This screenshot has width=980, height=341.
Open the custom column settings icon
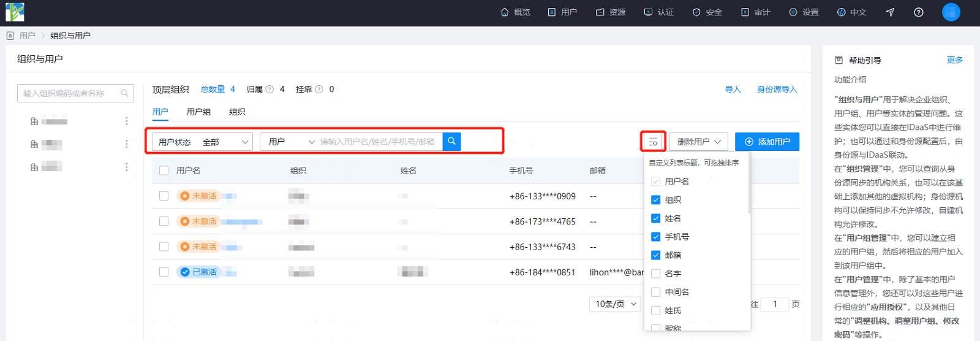pyautogui.click(x=653, y=142)
